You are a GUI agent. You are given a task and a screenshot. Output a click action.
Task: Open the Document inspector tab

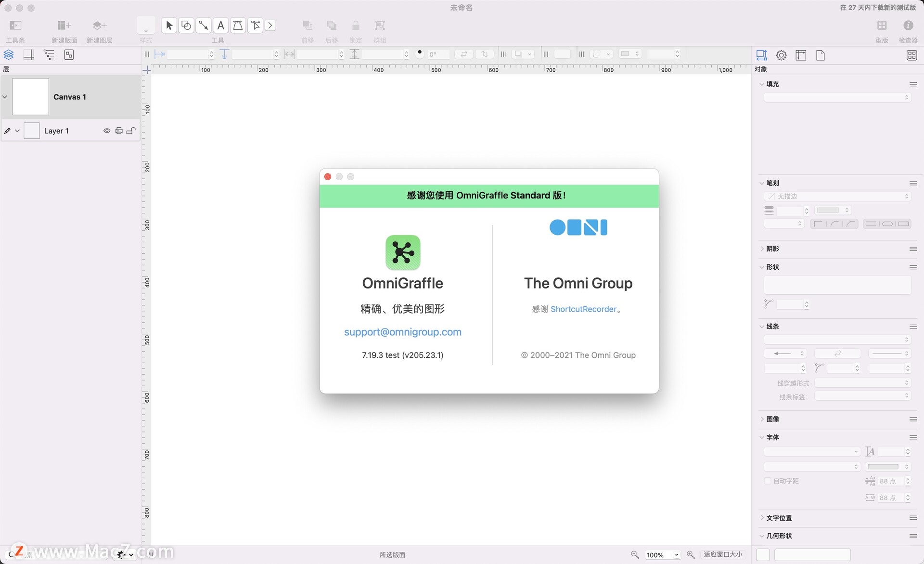(821, 55)
